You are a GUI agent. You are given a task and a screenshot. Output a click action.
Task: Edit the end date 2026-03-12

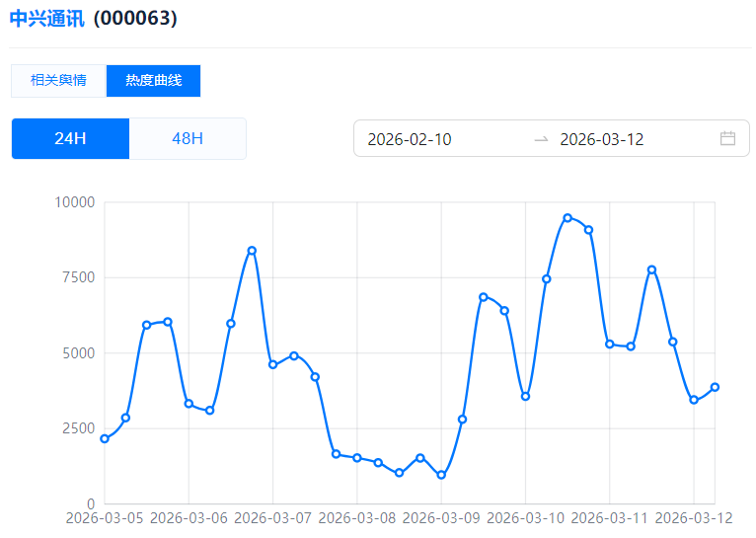click(x=602, y=139)
